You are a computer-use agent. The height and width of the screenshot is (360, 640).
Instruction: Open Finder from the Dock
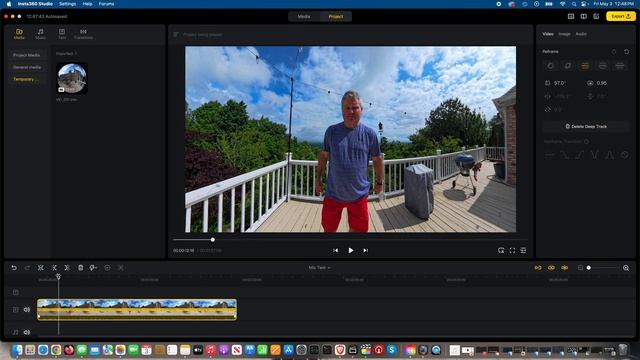(x=17, y=350)
